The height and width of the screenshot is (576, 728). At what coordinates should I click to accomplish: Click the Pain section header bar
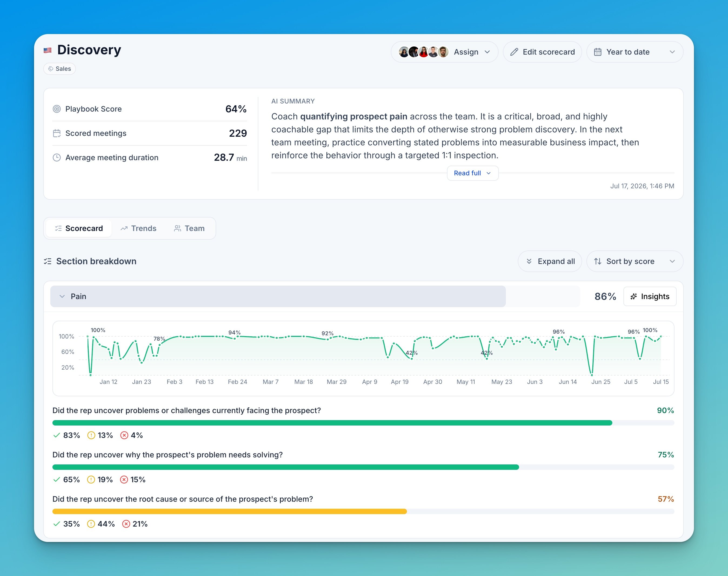(315, 296)
